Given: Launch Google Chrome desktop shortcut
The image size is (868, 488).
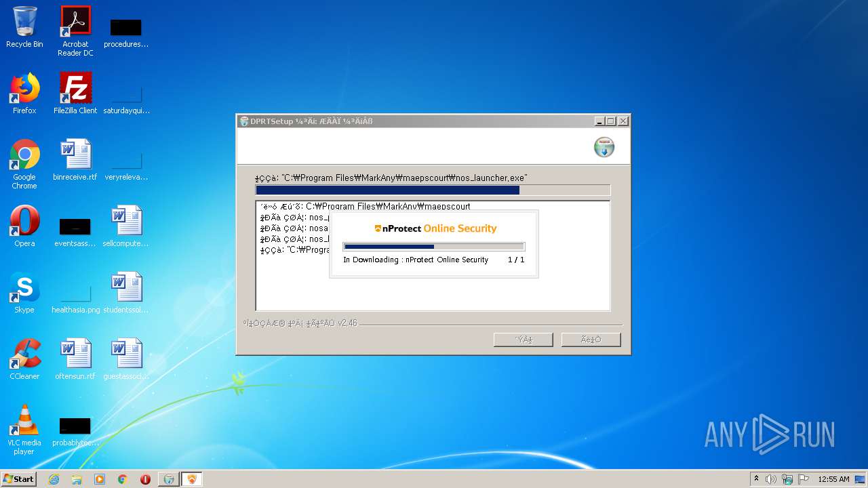Looking at the screenshot, I should [x=24, y=164].
